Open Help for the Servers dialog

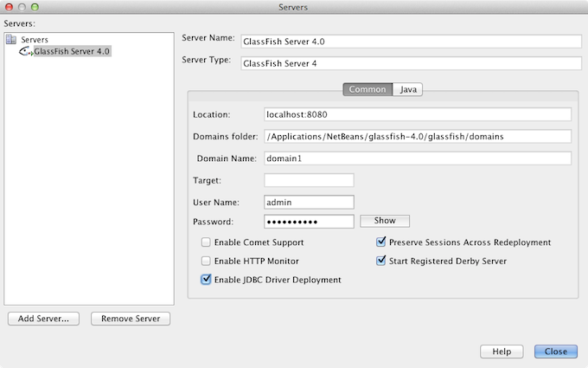[502, 352]
